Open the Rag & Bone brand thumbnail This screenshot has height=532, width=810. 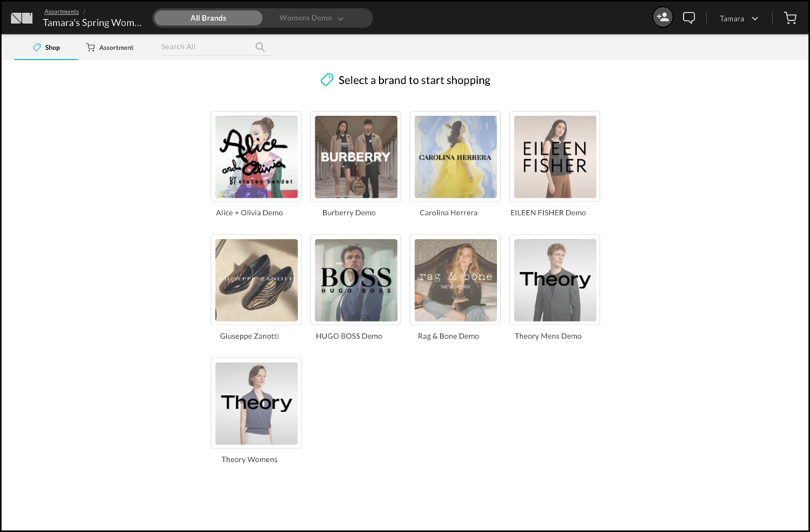click(x=455, y=280)
